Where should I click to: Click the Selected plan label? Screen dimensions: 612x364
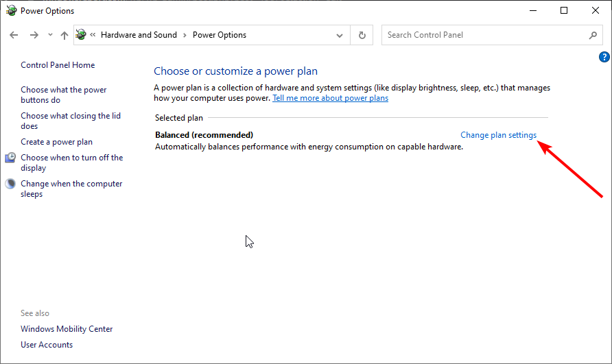pyautogui.click(x=179, y=118)
